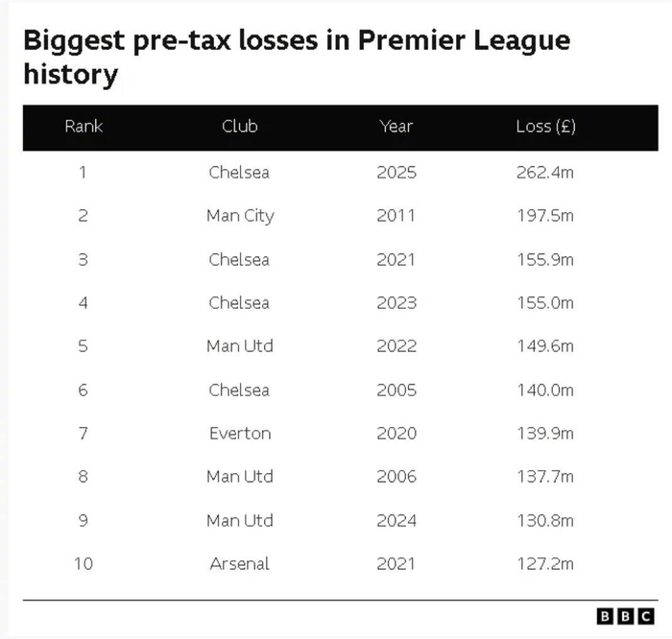Click the Club column header

pos(239,127)
